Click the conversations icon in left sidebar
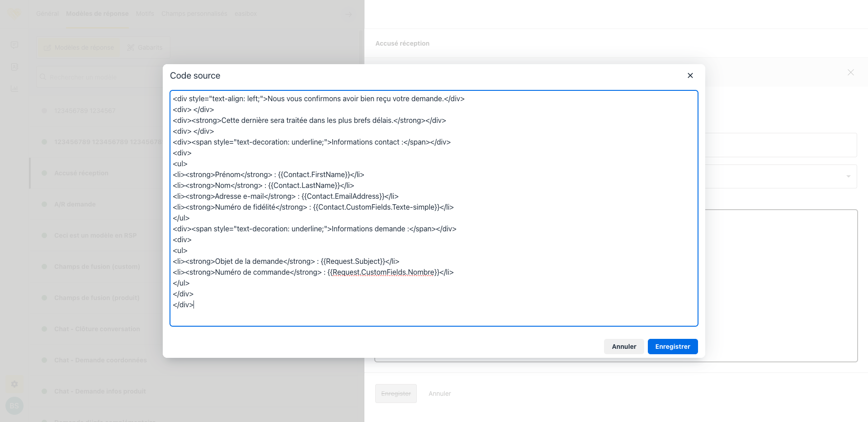This screenshot has width=868, height=422. pyautogui.click(x=14, y=45)
